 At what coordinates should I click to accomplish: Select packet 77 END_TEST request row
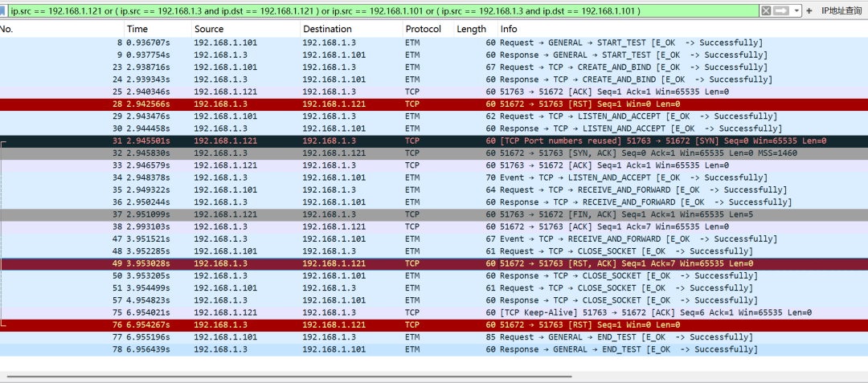(x=402, y=337)
